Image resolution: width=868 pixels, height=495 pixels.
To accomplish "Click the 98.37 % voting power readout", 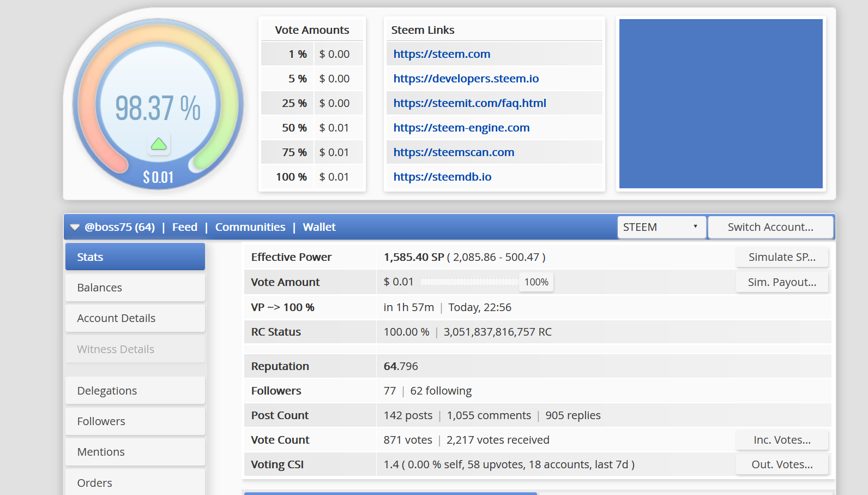I will [158, 108].
